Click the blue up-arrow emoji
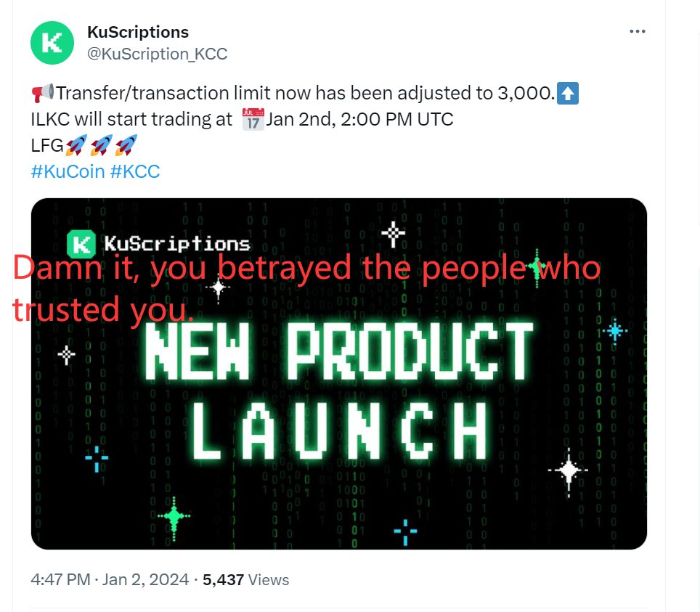The image size is (700, 612). pyautogui.click(x=568, y=94)
